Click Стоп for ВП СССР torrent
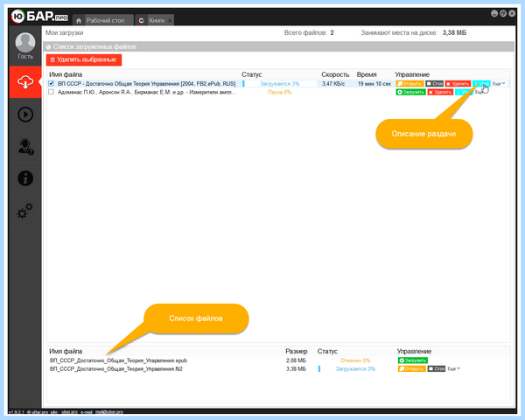The width and height of the screenshot is (525, 420). pos(435,83)
